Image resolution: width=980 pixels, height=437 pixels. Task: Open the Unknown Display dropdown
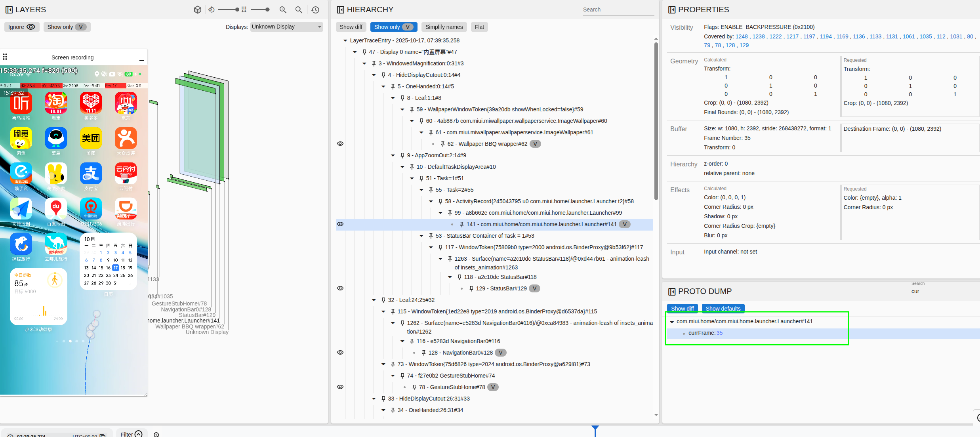[286, 27]
